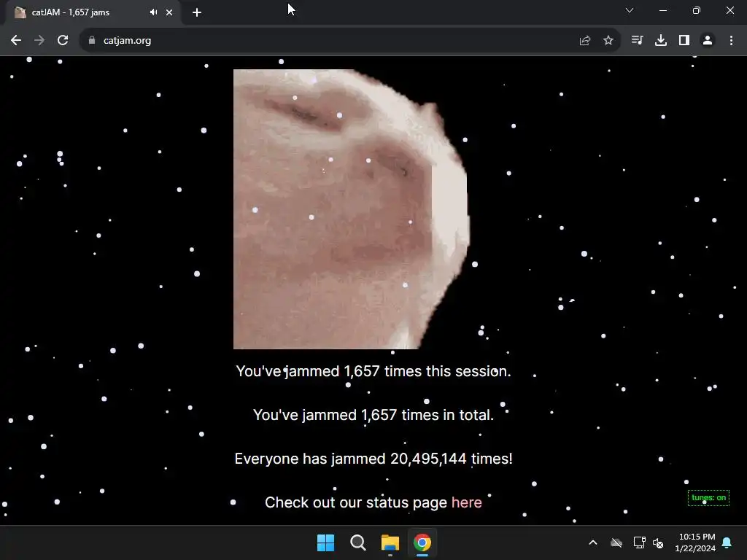Open the Chrome downloads icon
Screen dimensions: 747x560
661,41
